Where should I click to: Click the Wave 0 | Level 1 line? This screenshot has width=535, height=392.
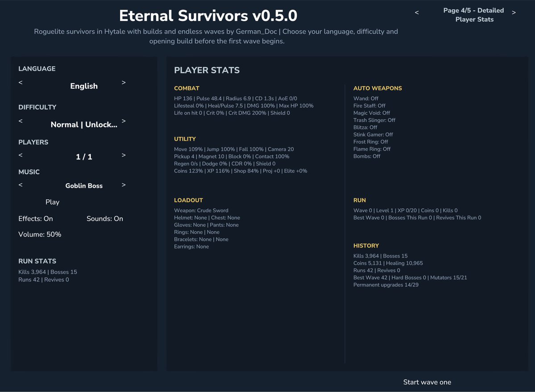click(405, 210)
